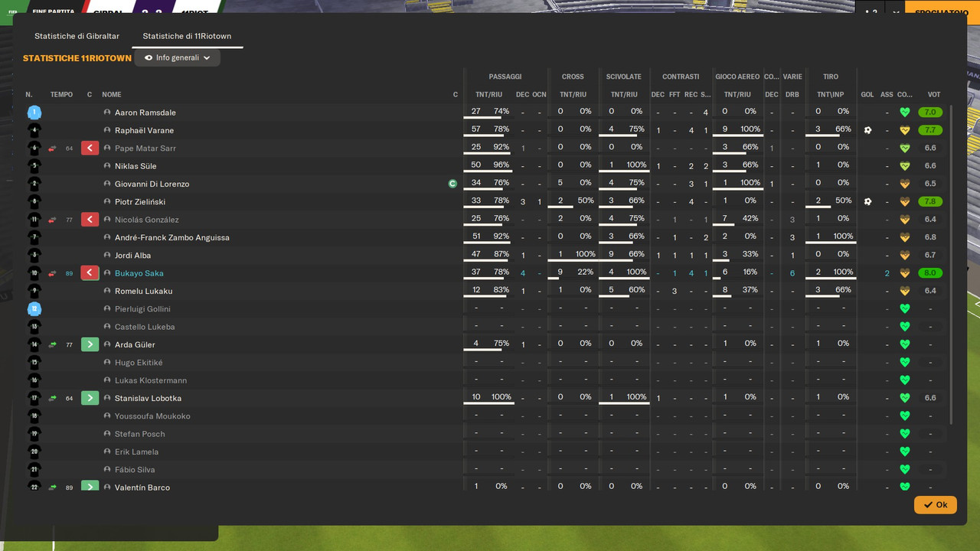Click Nicolás González's 42% aerial duel cell

tap(750, 219)
